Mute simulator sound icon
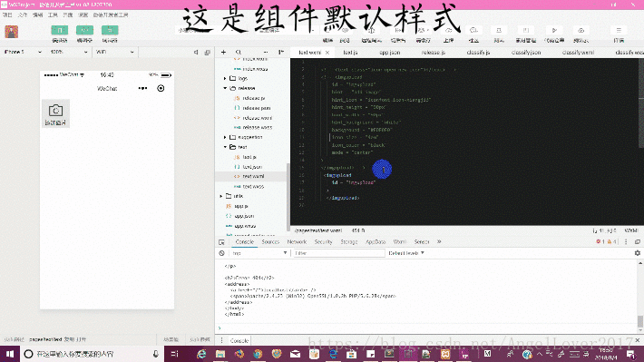Image resolution: width=644 pixels, height=362 pixels. tap(196, 53)
